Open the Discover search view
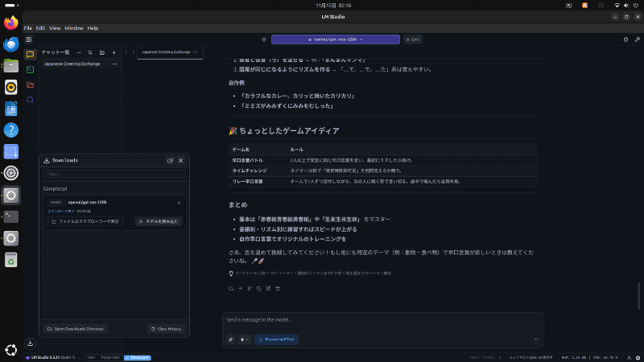The width and height of the screenshot is (644, 362). (x=30, y=100)
